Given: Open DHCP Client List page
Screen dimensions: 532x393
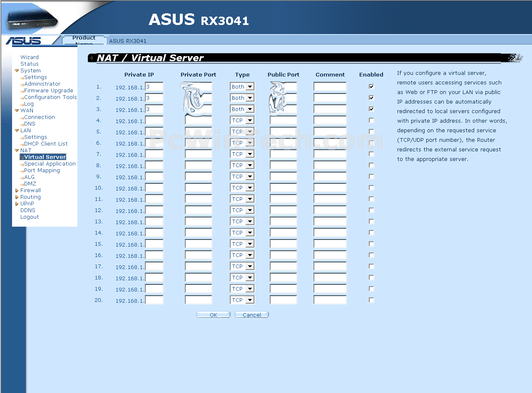Looking at the screenshot, I should click(46, 144).
